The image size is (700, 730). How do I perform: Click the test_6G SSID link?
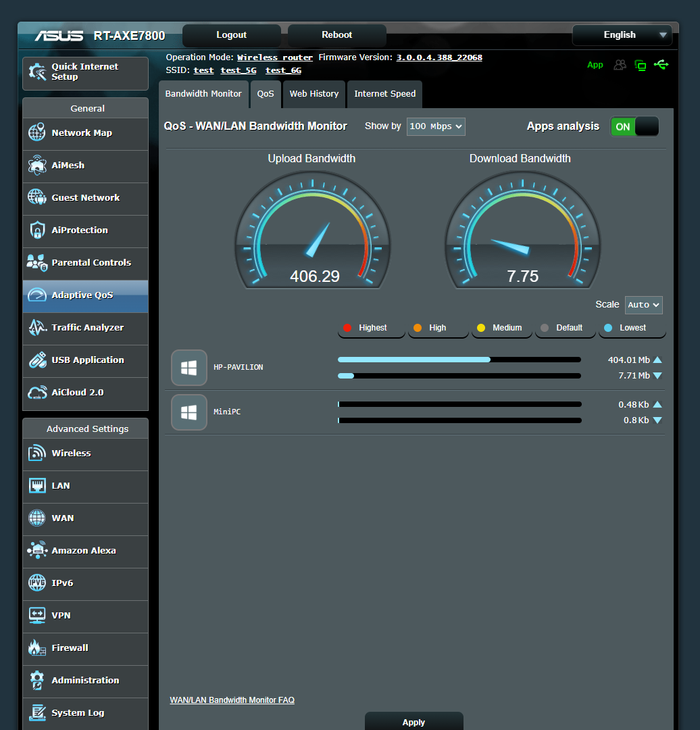(x=283, y=70)
